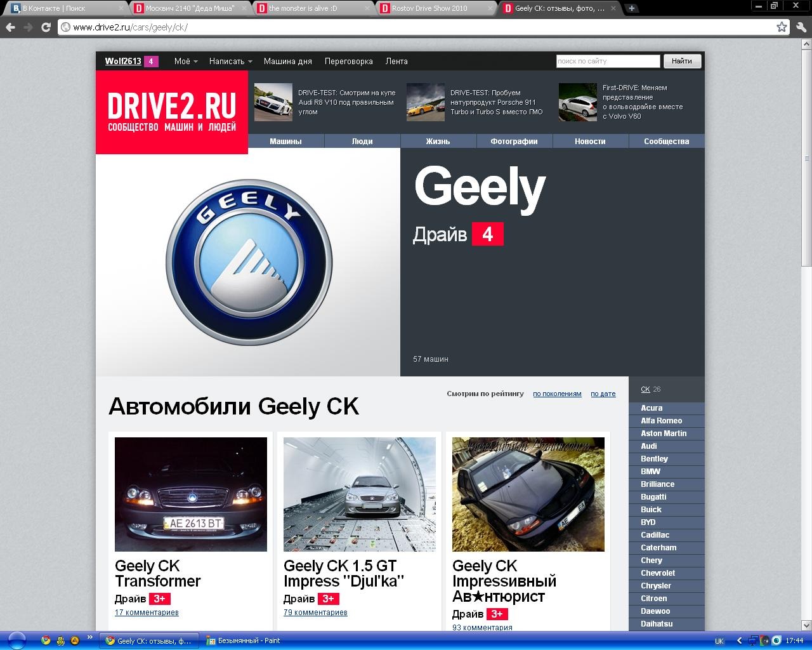This screenshot has height=650, width=812.
Task: Open the 'Переговорка' menu item
Action: pyautogui.click(x=349, y=62)
